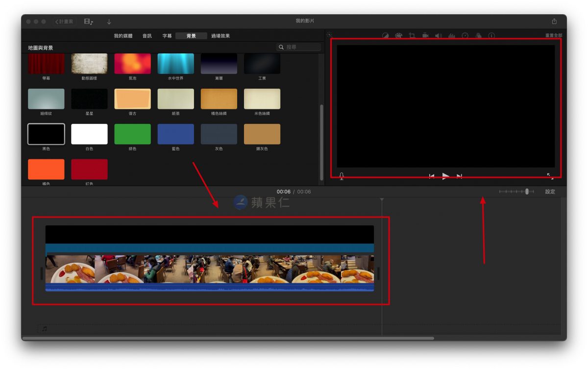The height and width of the screenshot is (369, 588).
Task: Show clip information inspector
Action: click(491, 36)
